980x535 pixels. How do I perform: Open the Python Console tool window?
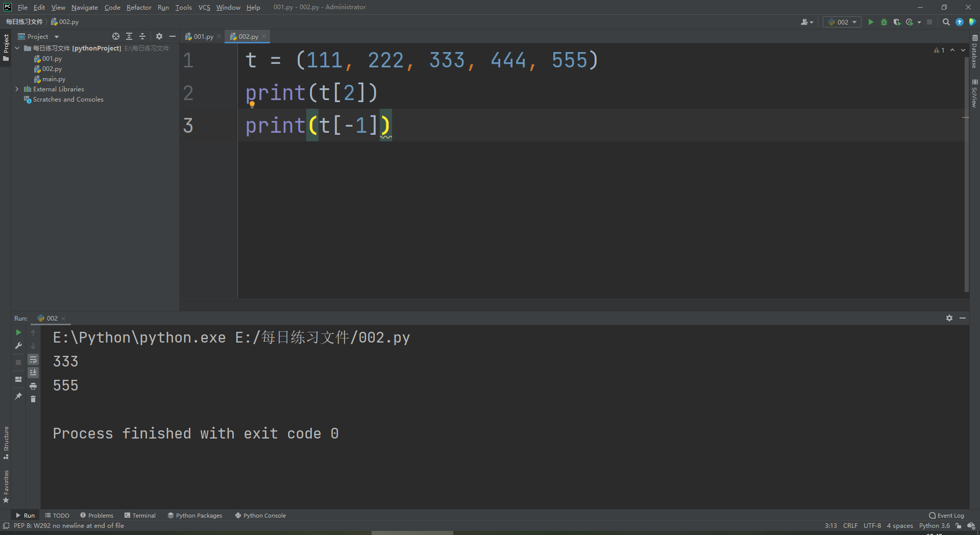pos(260,515)
